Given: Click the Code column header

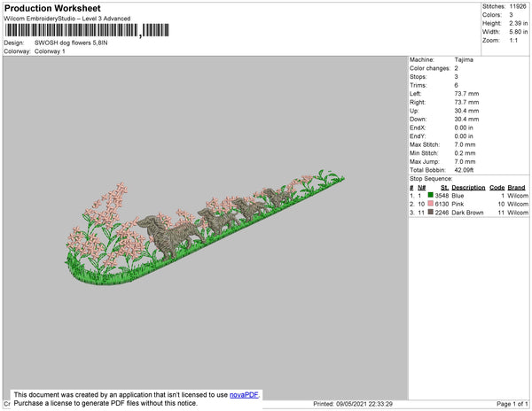Looking at the screenshot, I should tap(497, 188).
